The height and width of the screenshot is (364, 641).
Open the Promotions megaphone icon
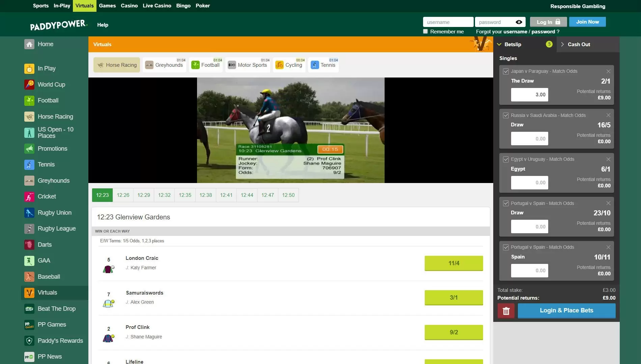(x=29, y=149)
